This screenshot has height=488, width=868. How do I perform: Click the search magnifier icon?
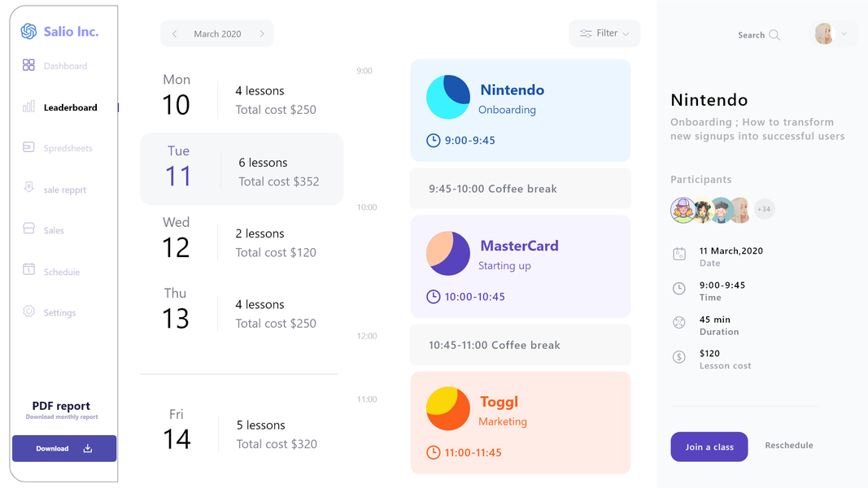pyautogui.click(x=774, y=35)
